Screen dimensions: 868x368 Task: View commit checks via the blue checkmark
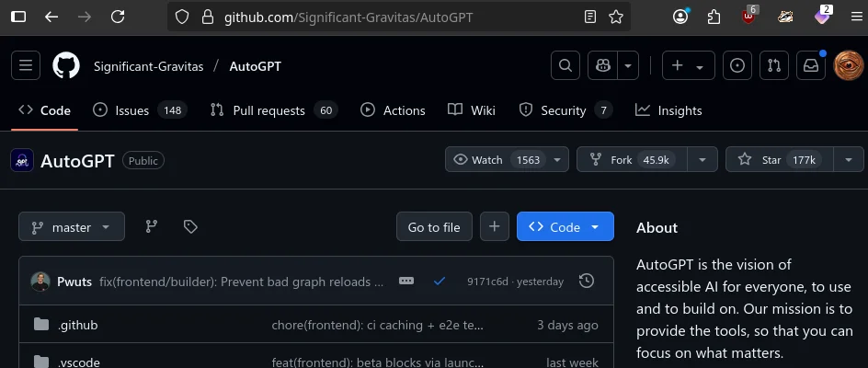coord(440,282)
